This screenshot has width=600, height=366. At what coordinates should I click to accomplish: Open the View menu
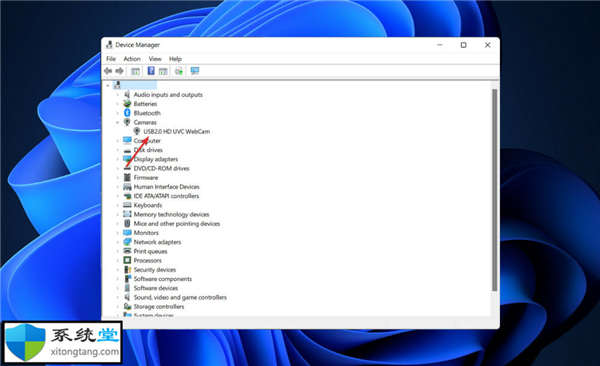155,59
